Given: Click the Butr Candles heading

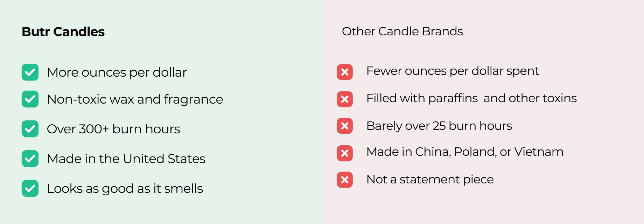Looking at the screenshot, I should tap(63, 31).
